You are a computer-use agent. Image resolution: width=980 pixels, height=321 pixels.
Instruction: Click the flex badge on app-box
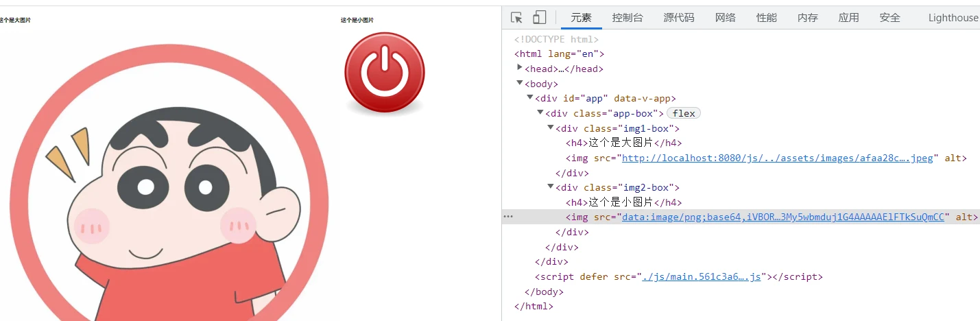(x=684, y=113)
